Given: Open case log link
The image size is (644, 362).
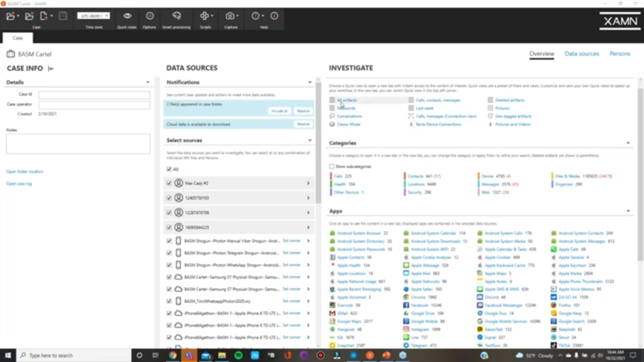Looking at the screenshot, I should [x=19, y=184].
